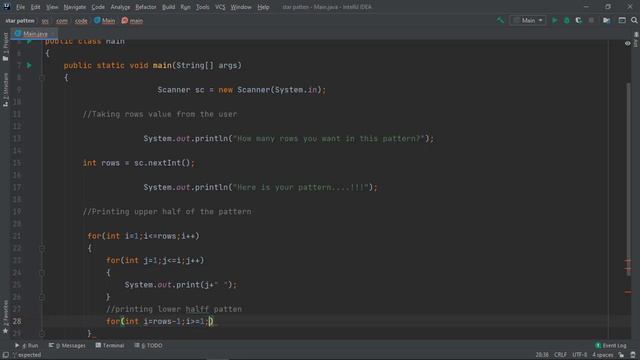The height and width of the screenshot is (360, 640).
Task: Click the 'star pattern' breadcrumb in navigation bar
Action: (20, 21)
